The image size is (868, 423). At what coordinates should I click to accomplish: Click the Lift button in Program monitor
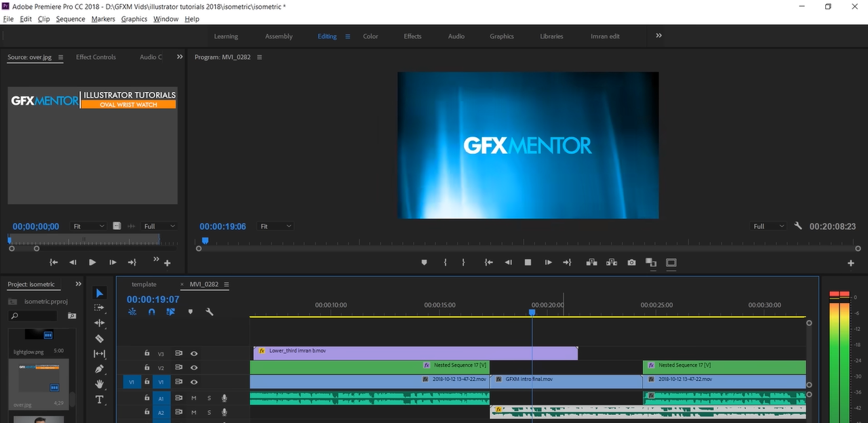pos(591,262)
